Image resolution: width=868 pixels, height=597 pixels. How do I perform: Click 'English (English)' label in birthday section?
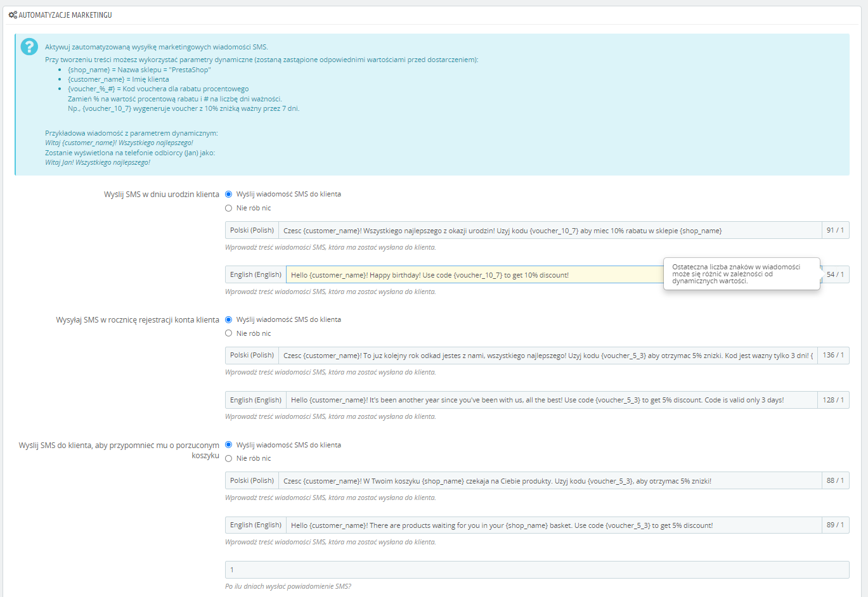click(256, 275)
